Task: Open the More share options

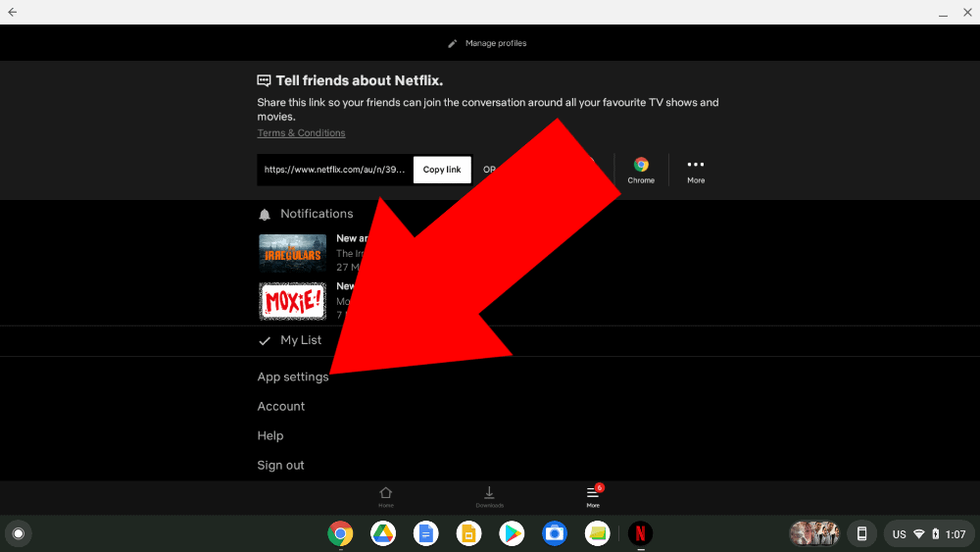Action: (x=696, y=170)
